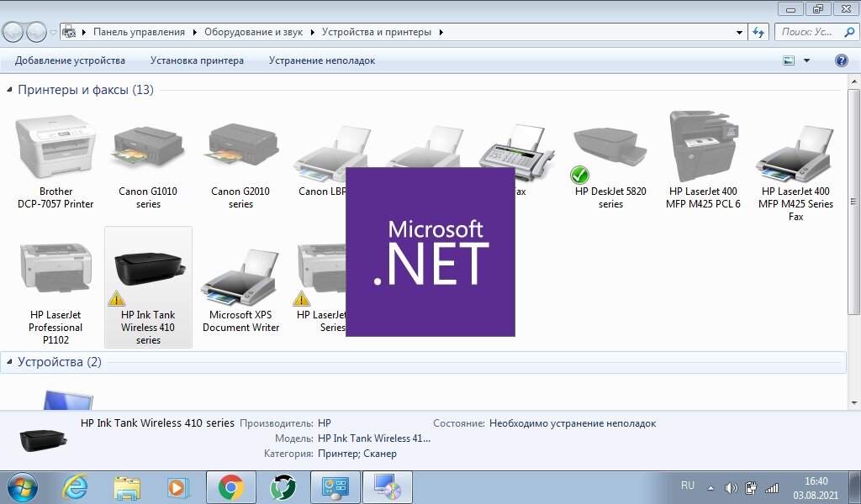This screenshot has height=504, width=861.
Task: Click the refresh button beside address bar
Action: [758, 33]
